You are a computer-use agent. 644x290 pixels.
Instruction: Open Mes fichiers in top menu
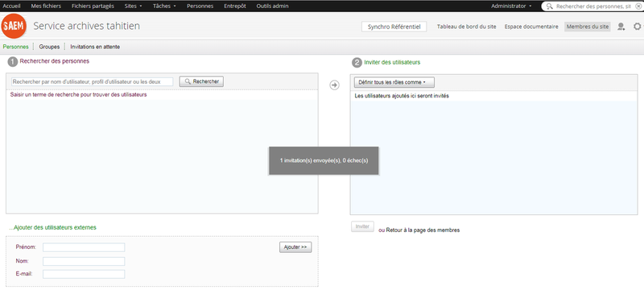pos(46,6)
